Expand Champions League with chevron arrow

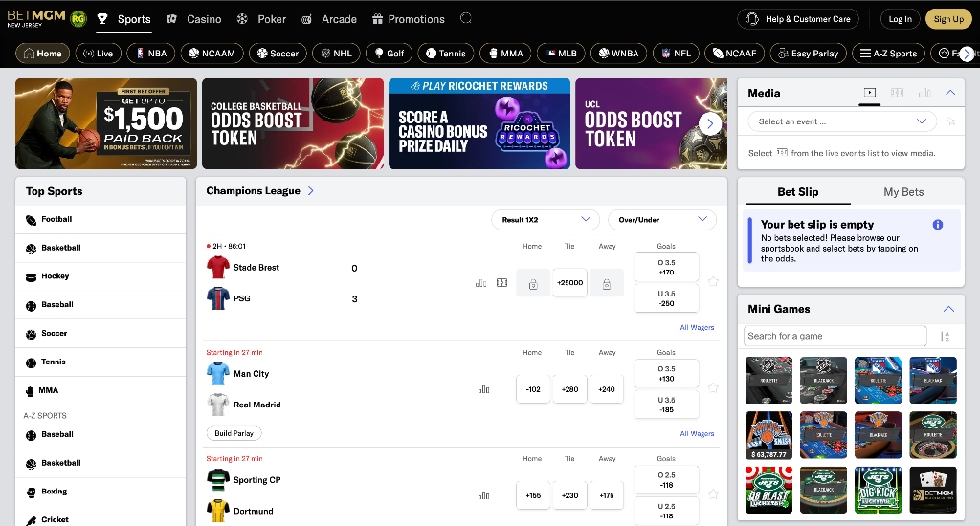pos(311,191)
